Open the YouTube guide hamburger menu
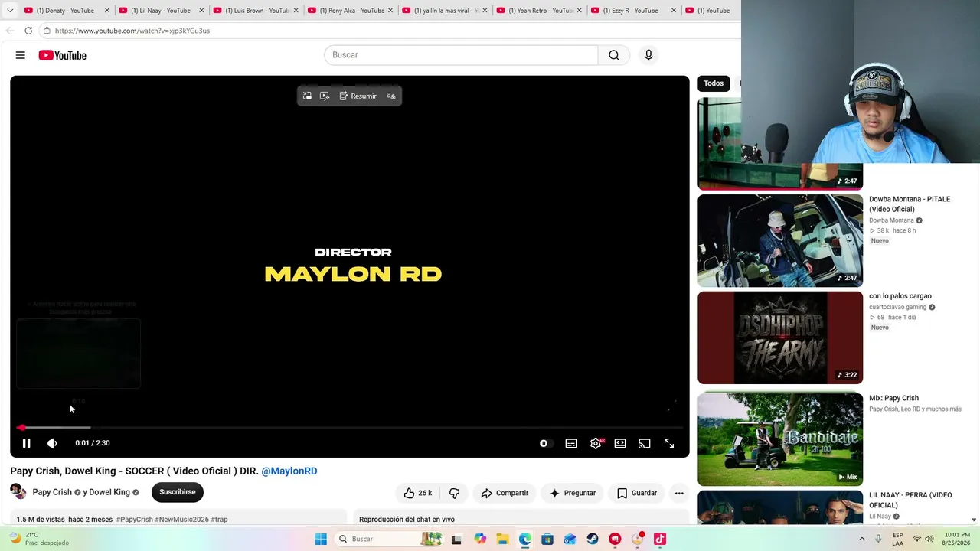980x551 pixels. (x=21, y=55)
